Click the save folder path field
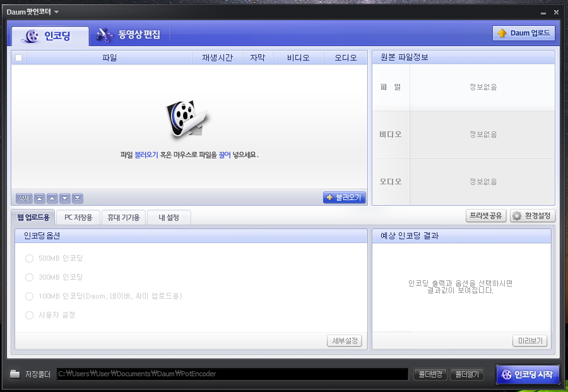The height and width of the screenshot is (392, 568). point(232,374)
